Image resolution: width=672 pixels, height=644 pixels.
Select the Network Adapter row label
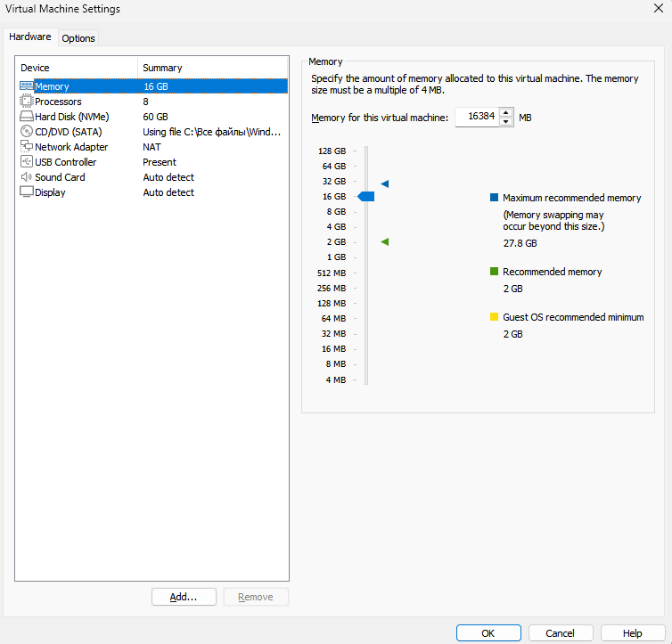[x=71, y=147]
